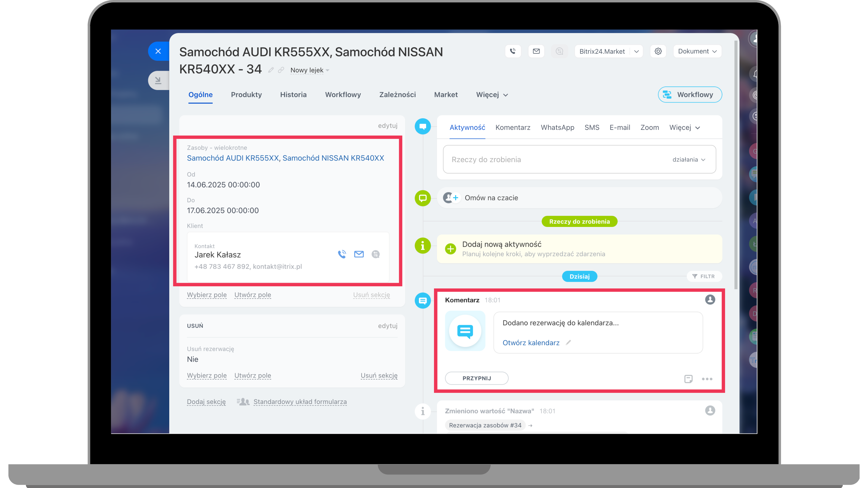The height and width of the screenshot is (488, 868).
Task: Open Standardowy układ formularza link
Action: (300, 402)
